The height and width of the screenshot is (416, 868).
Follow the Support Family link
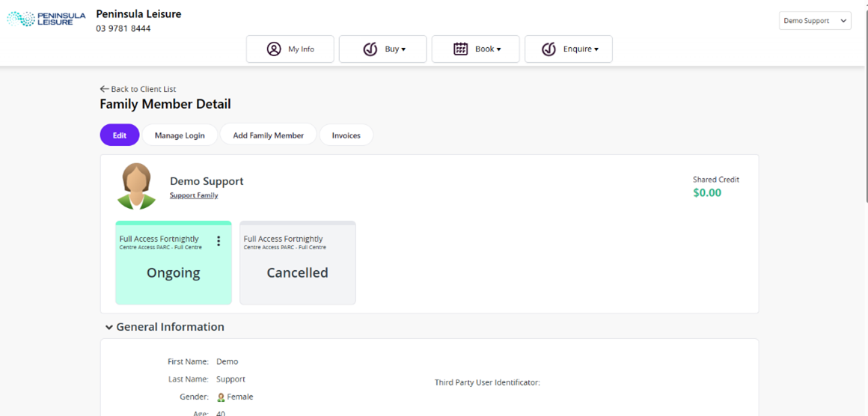point(194,195)
